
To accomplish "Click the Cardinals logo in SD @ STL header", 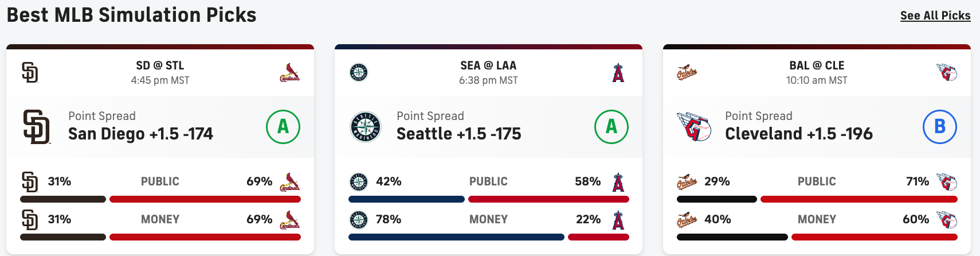I will point(289,73).
